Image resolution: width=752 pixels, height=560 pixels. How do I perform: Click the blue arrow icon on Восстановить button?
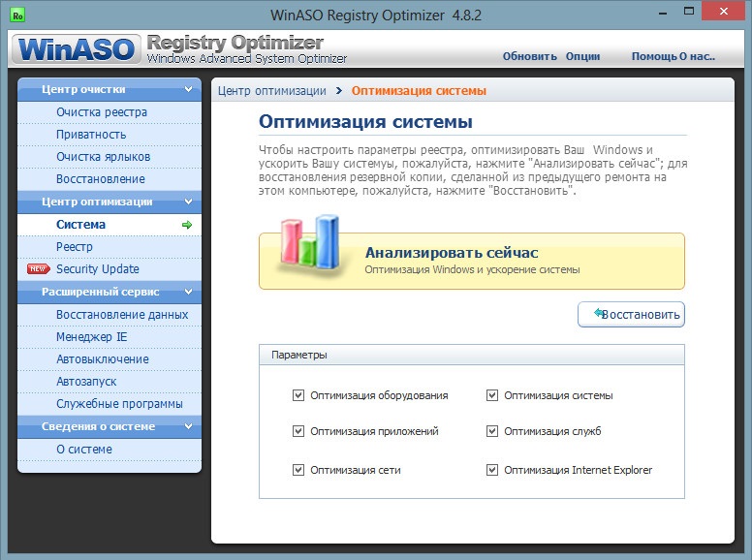(598, 313)
